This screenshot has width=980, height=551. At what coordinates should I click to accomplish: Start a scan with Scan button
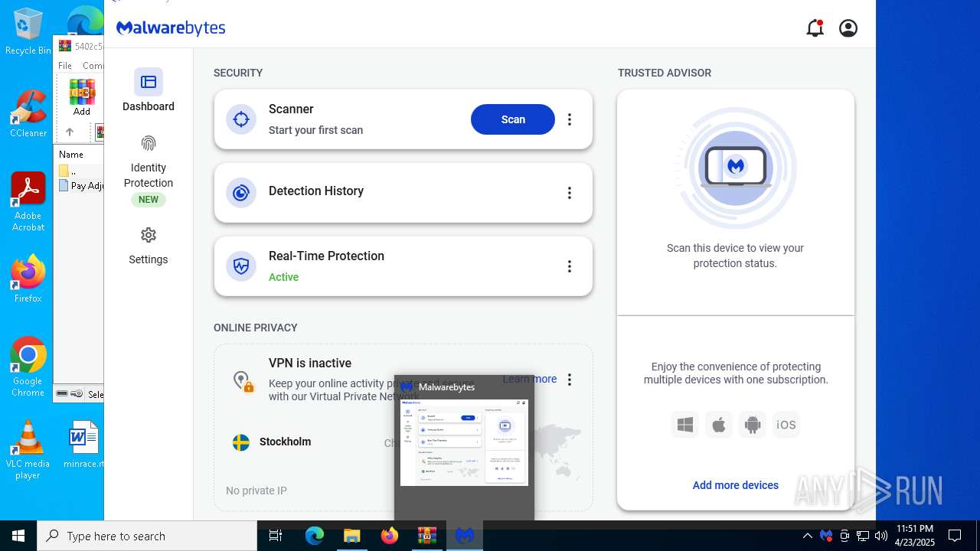pos(513,119)
